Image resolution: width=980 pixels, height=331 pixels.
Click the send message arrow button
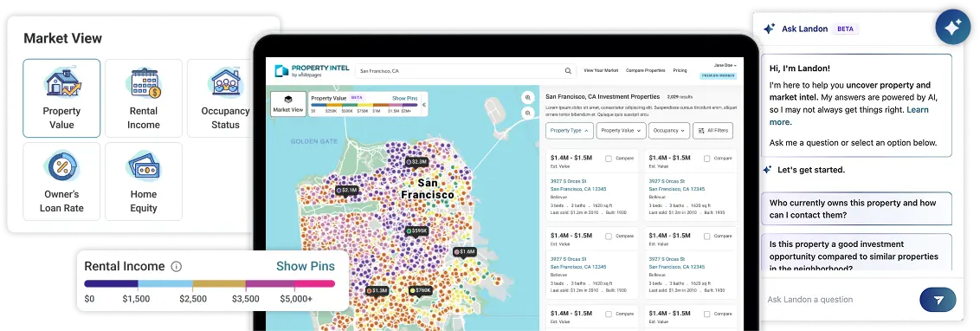(x=938, y=300)
